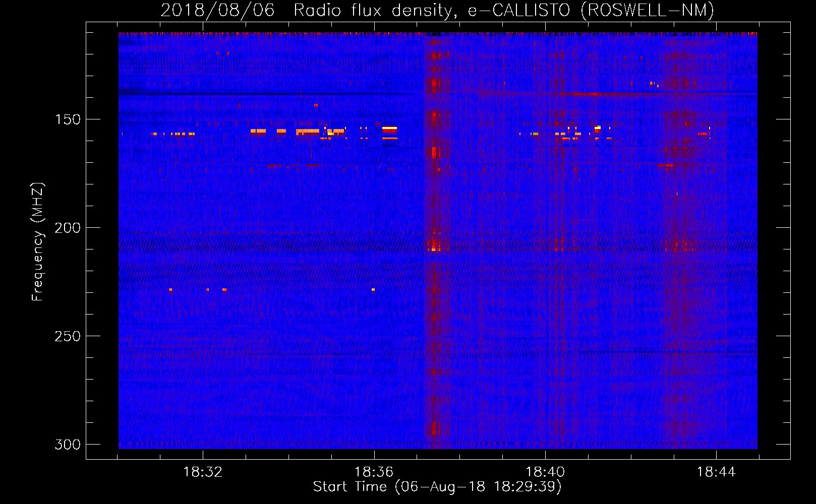Screen dimensions: 816x504
Task: Click the 300 frequency tick label
Action: 68,445
